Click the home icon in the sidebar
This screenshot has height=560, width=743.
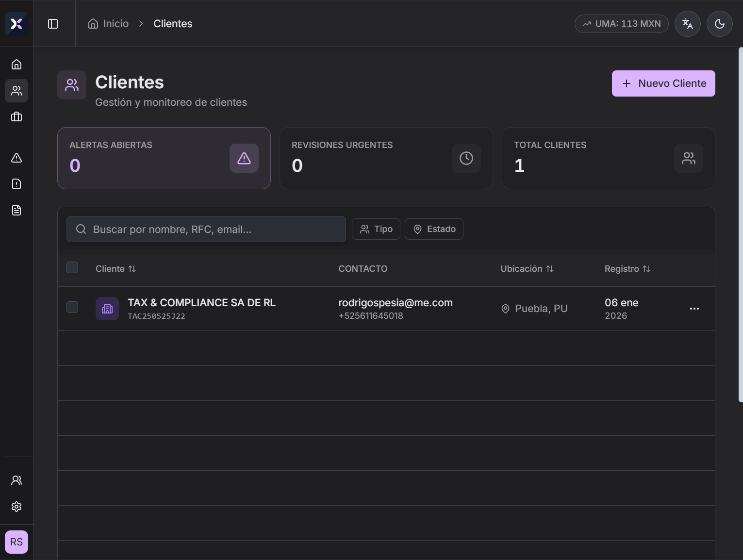(x=17, y=65)
